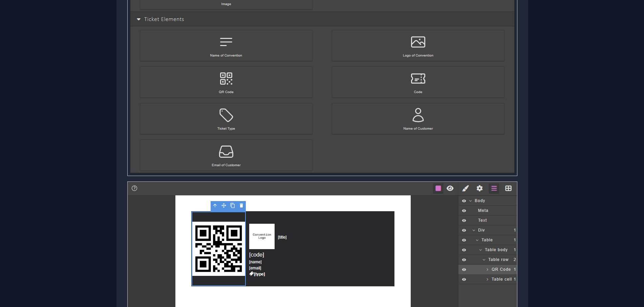Image resolution: width=644 pixels, height=307 pixels.
Task: Select the parent element with arrow-up icon
Action: (215, 205)
